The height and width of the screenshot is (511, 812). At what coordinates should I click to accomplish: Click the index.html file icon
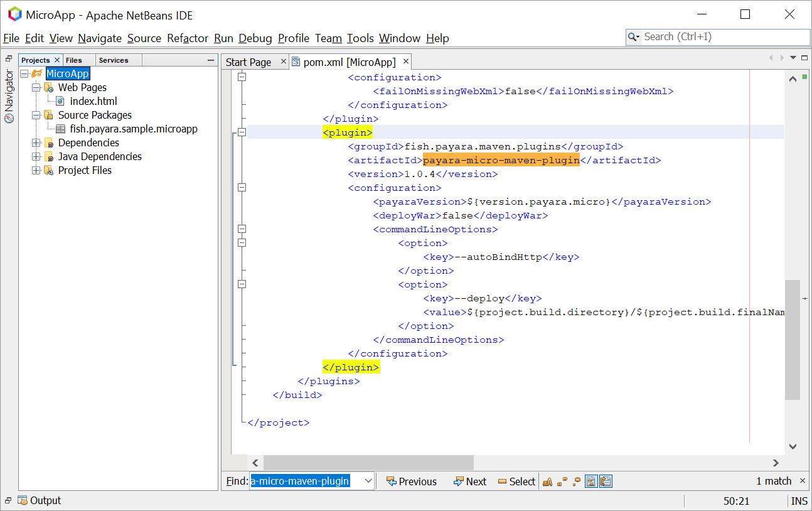point(60,102)
